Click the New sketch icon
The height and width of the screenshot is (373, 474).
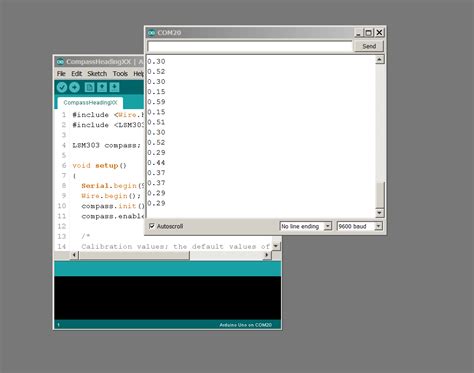point(89,87)
